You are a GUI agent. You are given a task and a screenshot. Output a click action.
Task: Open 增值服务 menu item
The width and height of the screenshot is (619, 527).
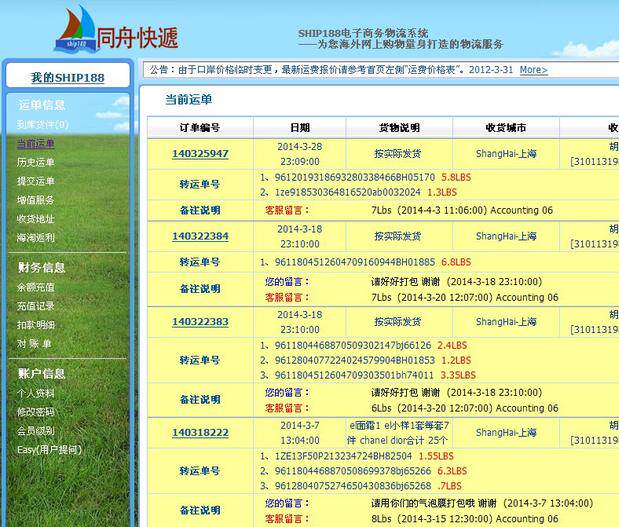[36, 200]
